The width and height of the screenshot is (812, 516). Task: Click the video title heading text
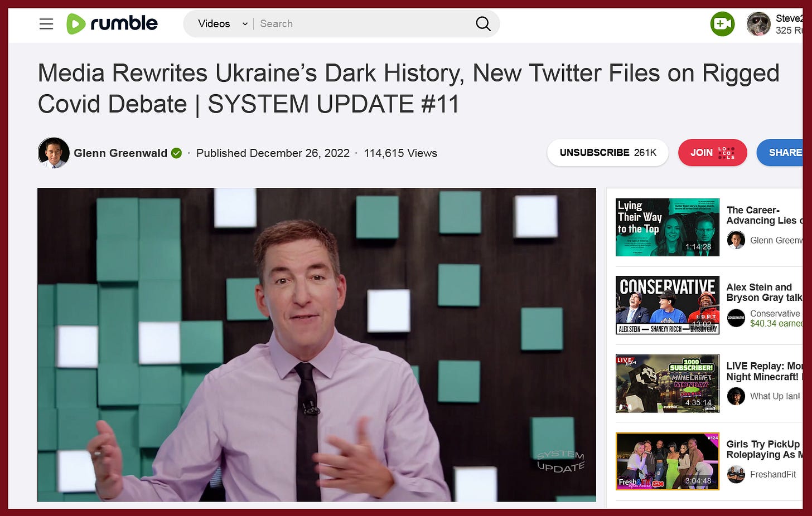408,89
